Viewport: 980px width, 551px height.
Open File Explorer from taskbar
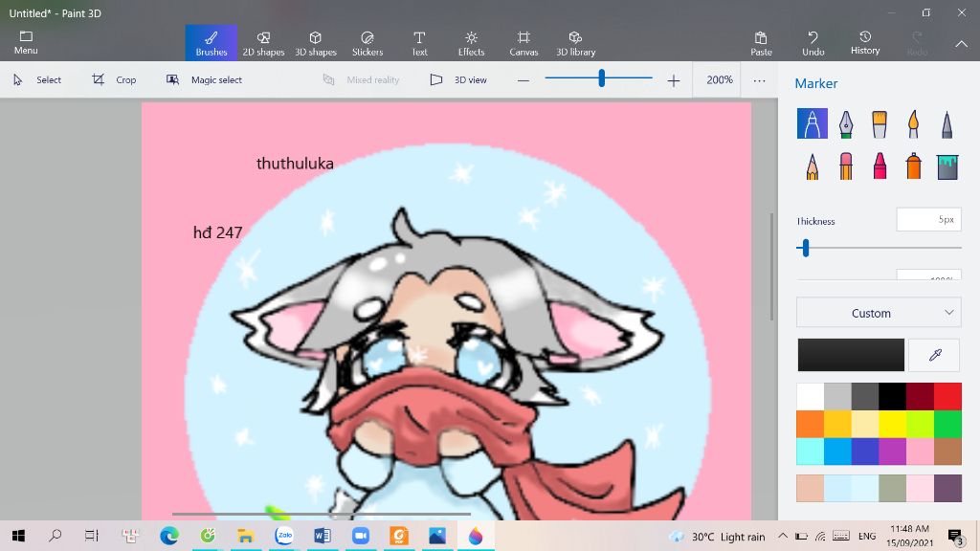pyautogui.click(x=246, y=536)
